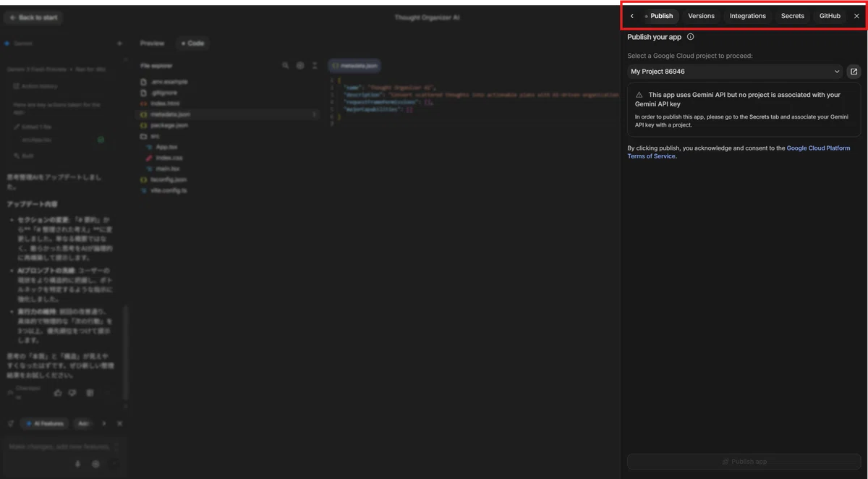
Task: Close the publish side panel
Action: coord(856,16)
